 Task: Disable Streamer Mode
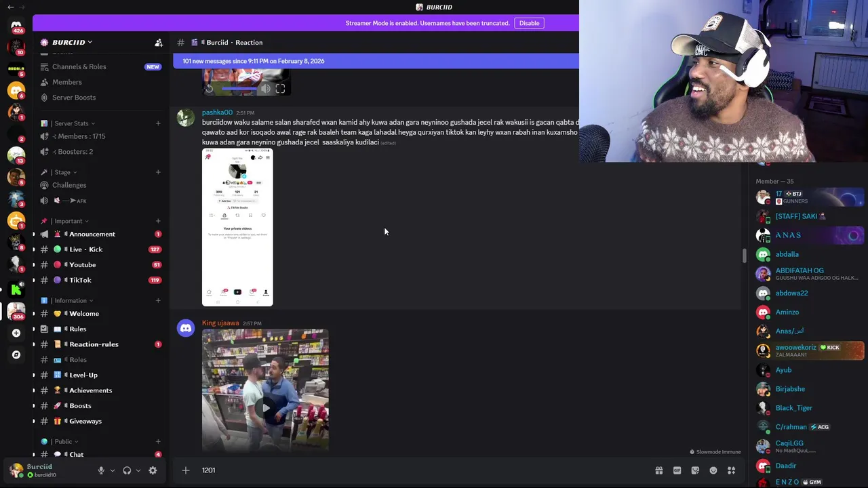pos(529,23)
